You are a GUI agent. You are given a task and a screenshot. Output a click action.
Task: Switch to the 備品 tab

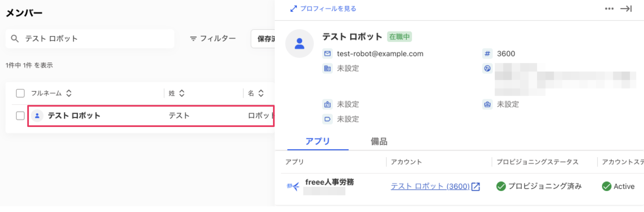379,141
